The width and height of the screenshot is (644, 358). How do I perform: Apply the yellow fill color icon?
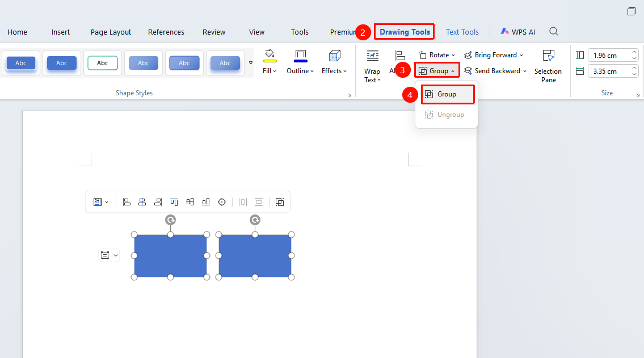point(270,56)
